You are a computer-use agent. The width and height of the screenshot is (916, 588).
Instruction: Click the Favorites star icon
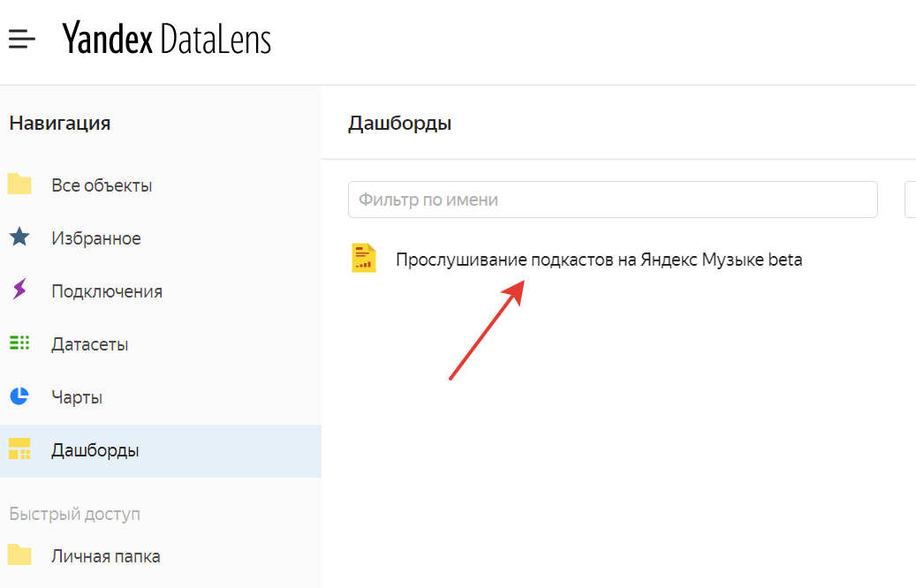(19, 237)
